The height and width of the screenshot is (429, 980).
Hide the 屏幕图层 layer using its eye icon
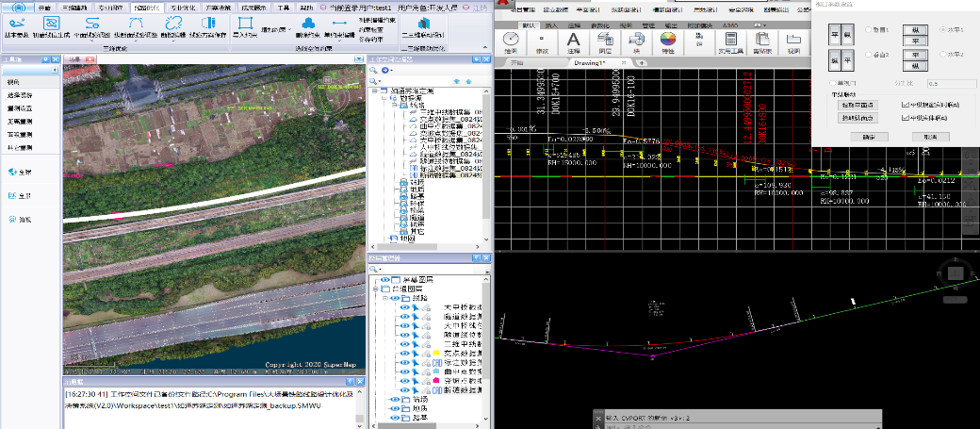click(384, 281)
